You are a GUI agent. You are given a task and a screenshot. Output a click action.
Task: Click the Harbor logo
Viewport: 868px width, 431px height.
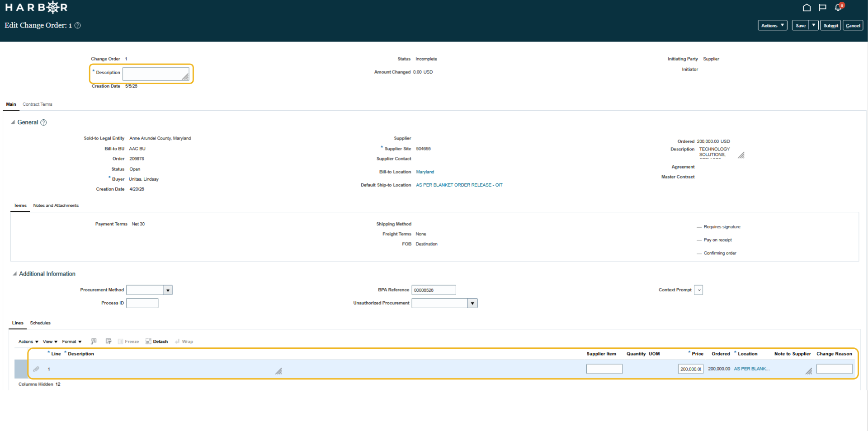pyautogui.click(x=36, y=7)
